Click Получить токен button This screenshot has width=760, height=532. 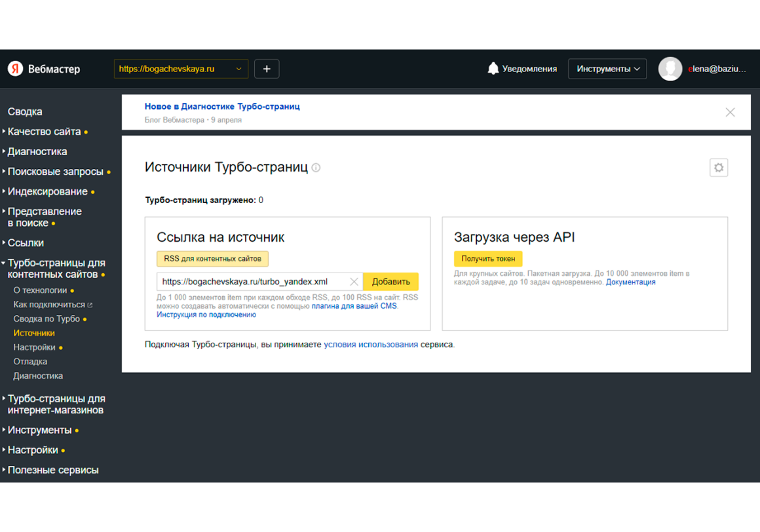488,259
